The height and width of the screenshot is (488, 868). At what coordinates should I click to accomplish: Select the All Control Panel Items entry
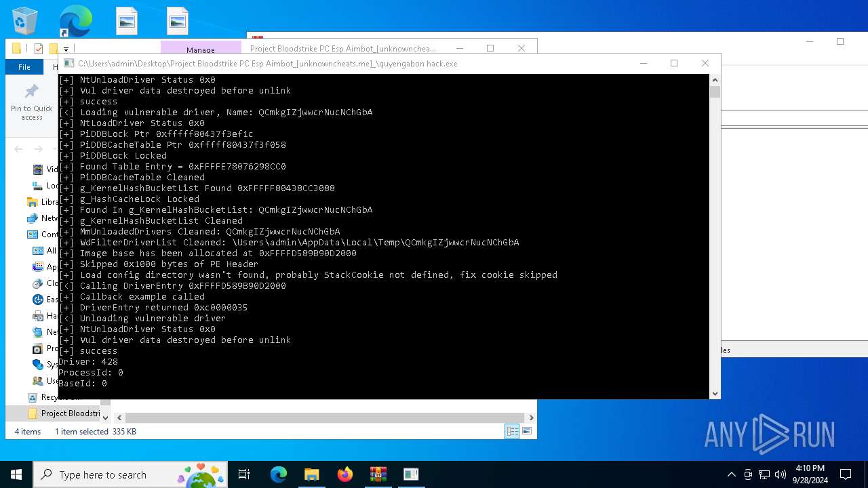(x=45, y=251)
